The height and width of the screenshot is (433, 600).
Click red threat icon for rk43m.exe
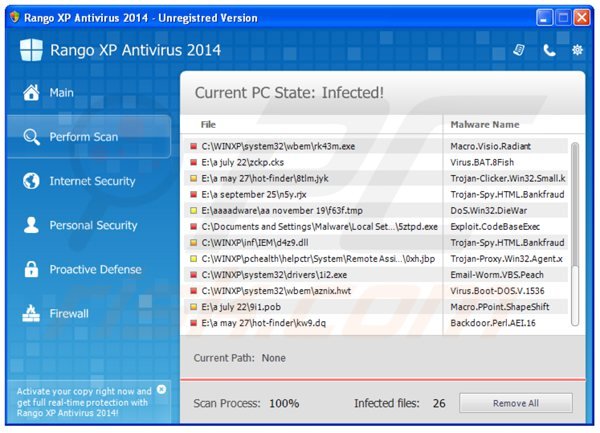[194, 146]
